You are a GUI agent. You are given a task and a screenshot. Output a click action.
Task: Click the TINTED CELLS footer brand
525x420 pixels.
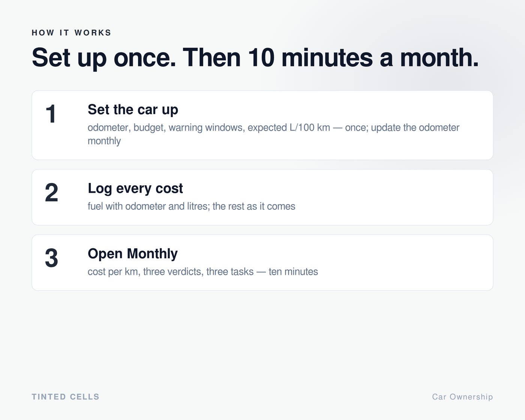(x=66, y=397)
